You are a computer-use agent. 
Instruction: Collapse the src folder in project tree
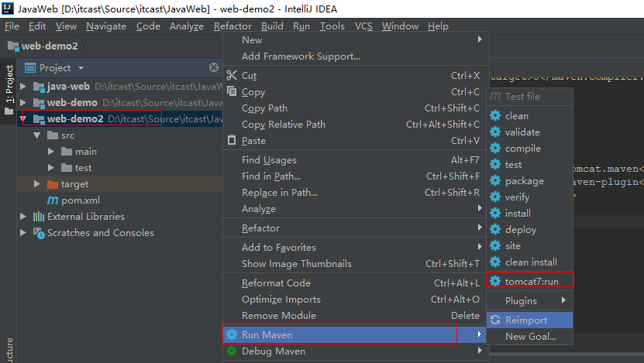(36, 135)
